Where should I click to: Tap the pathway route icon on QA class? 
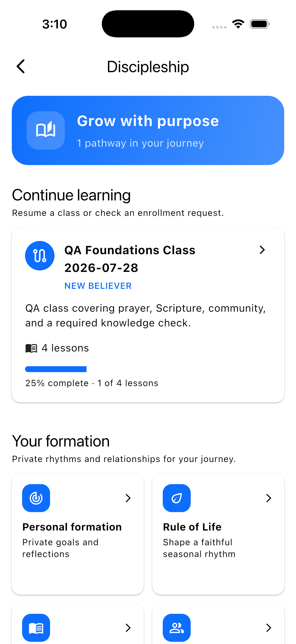pos(40,255)
